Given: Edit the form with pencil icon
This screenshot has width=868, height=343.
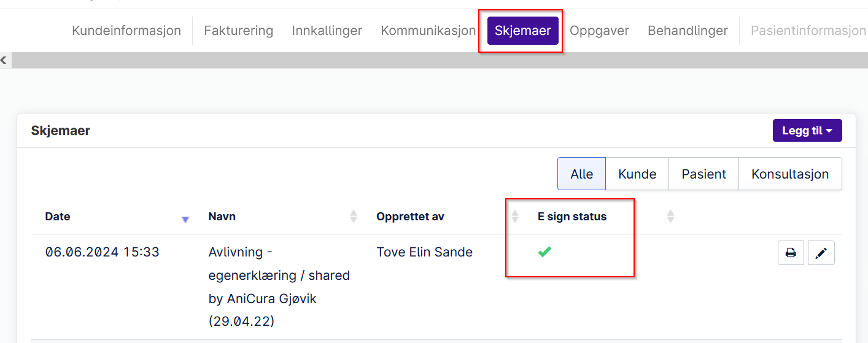Looking at the screenshot, I should pos(821,253).
